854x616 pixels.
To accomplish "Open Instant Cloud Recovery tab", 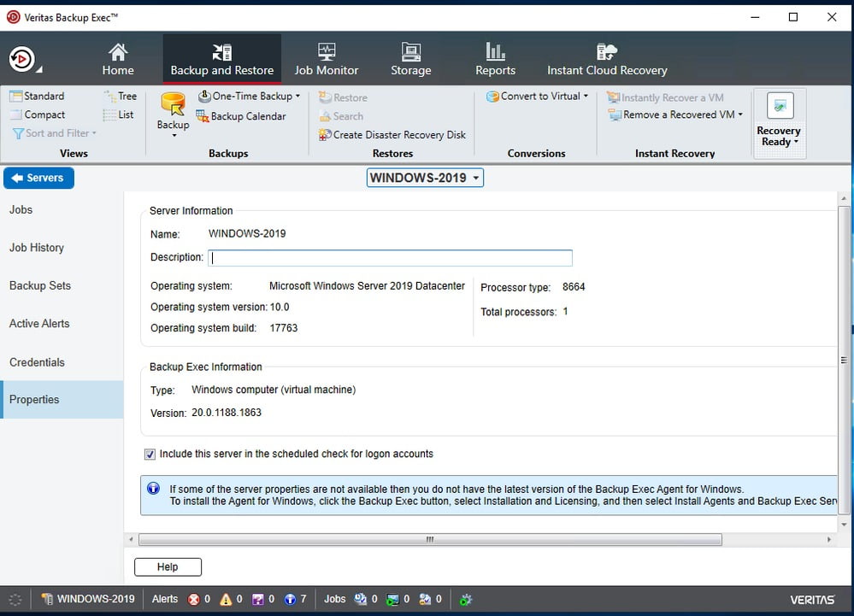I will coord(607,59).
